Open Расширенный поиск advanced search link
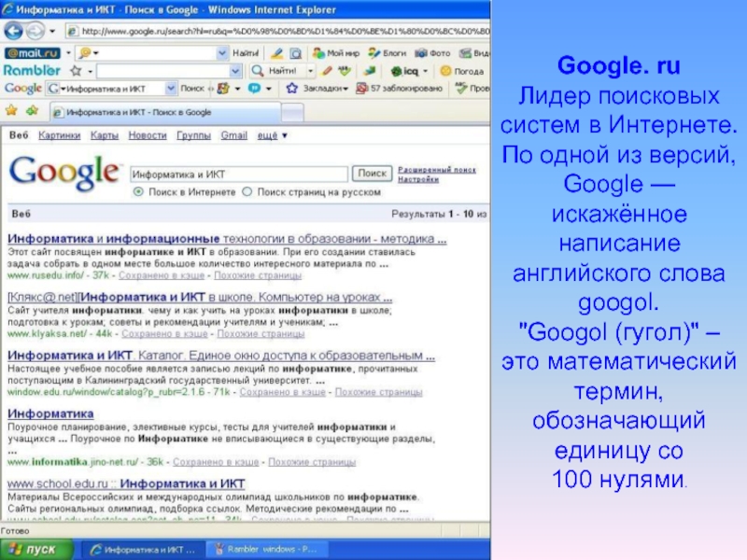 437,170
